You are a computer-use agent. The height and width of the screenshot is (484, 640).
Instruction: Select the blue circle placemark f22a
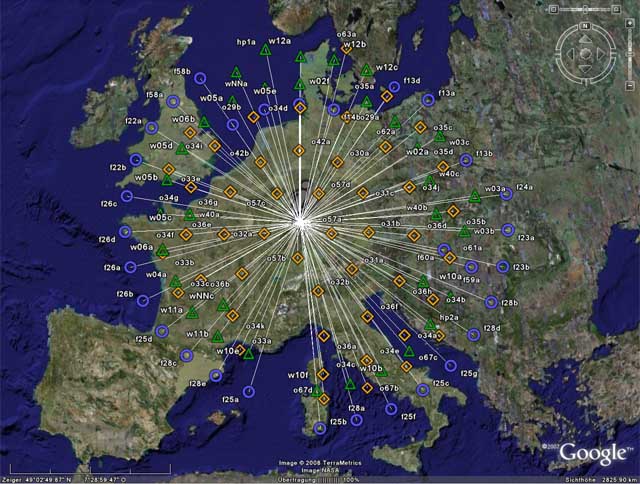coord(151,127)
